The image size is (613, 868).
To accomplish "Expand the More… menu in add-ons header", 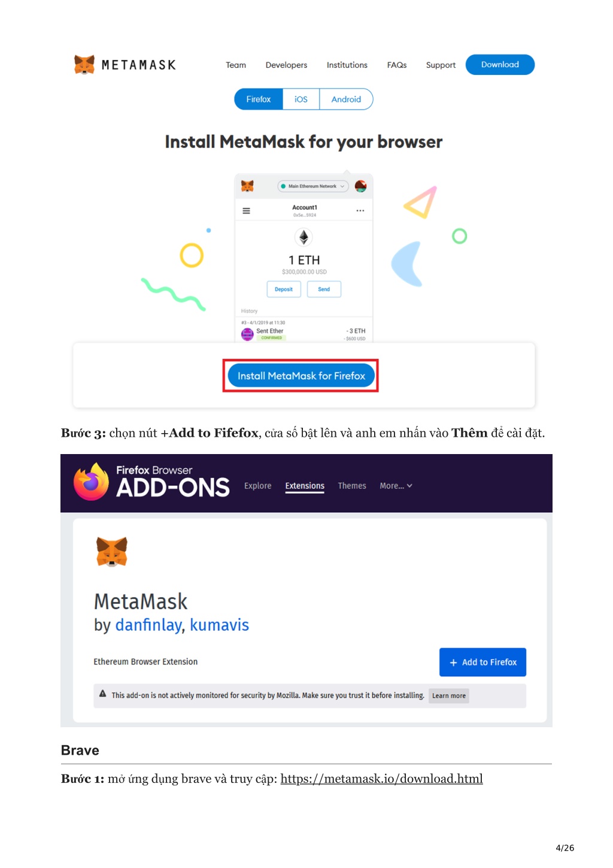I will pos(396,486).
